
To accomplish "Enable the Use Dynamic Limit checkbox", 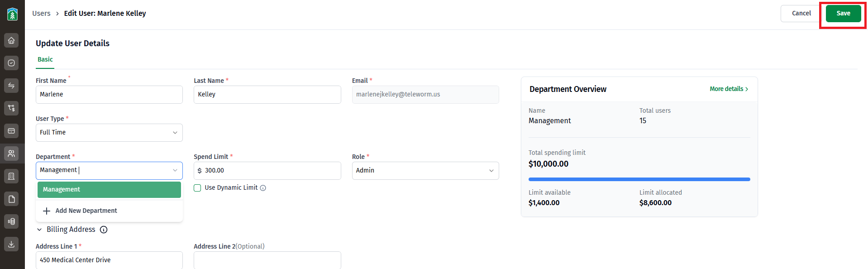I will point(197,188).
